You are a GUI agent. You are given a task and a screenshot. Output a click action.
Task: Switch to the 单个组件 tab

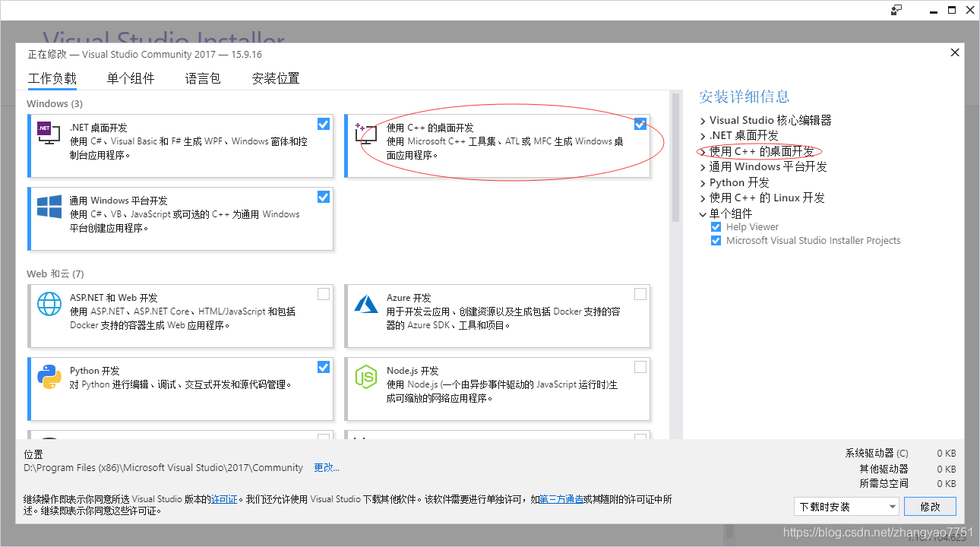(x=131, y=78)
